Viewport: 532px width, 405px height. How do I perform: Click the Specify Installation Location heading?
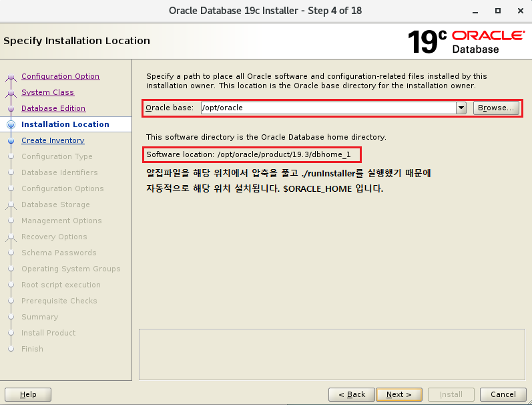(x=77, y=41)
